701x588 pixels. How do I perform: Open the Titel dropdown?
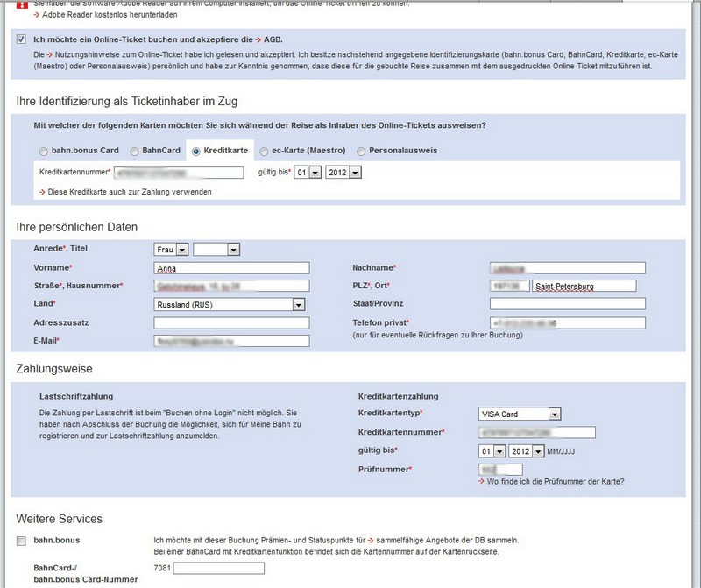tap(216, 250)
